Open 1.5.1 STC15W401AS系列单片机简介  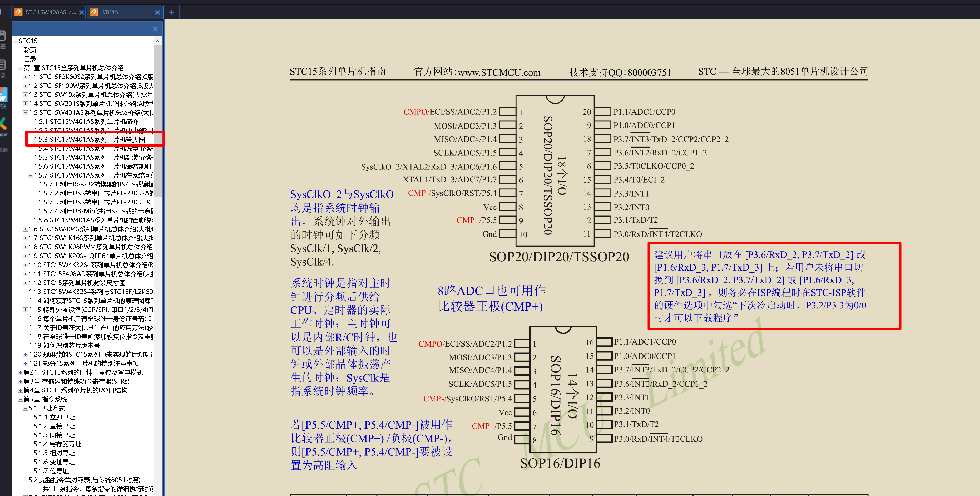[86, 122]
